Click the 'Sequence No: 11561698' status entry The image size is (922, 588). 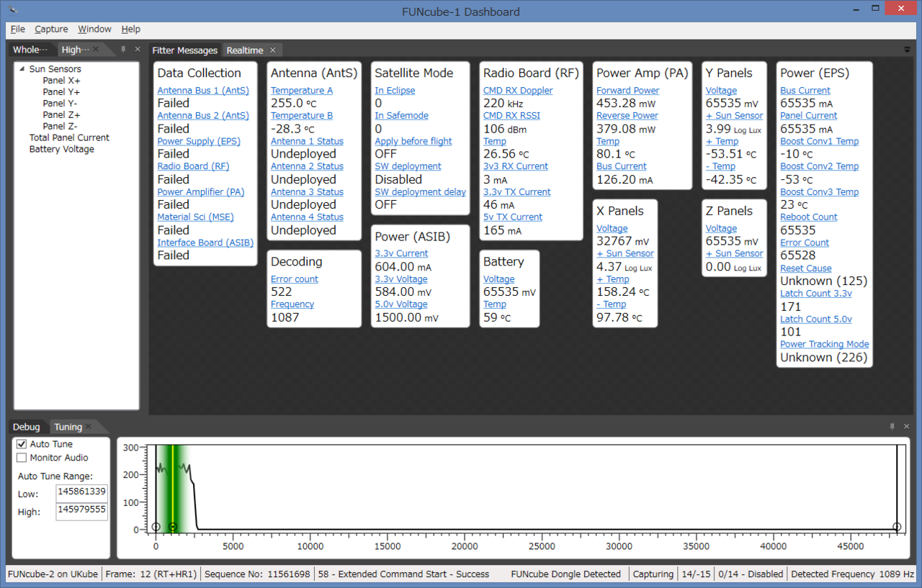coord(257,574)
